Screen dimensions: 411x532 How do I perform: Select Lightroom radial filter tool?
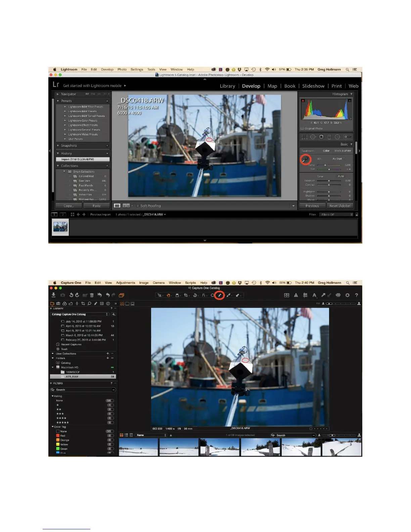[x=337, y=137]
